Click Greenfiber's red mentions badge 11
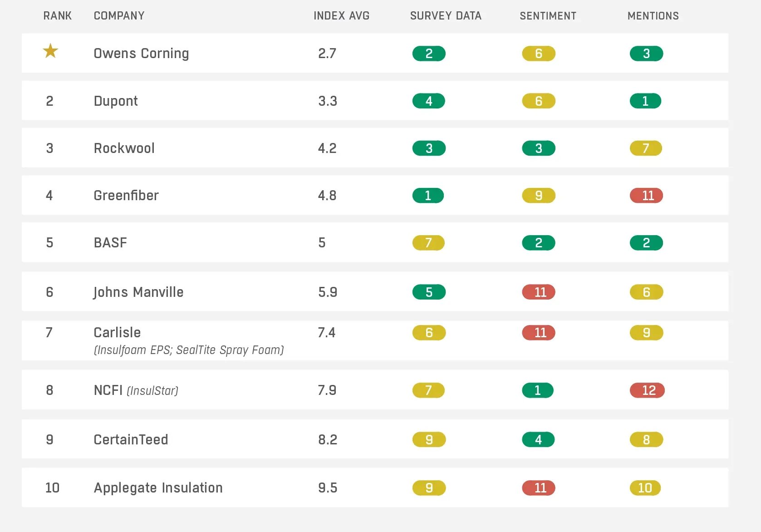The width and height of the screenshot is (761, 532). pos(647,196)
